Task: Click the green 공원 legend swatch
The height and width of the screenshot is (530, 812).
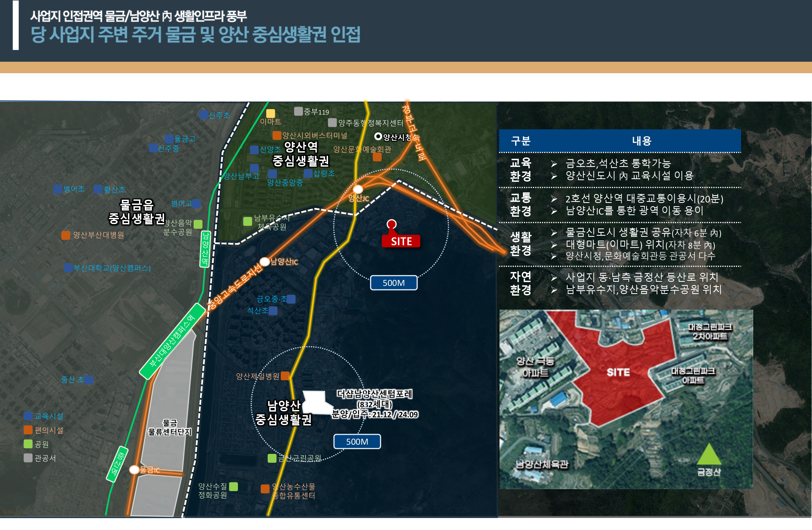Action: point(28,444)
